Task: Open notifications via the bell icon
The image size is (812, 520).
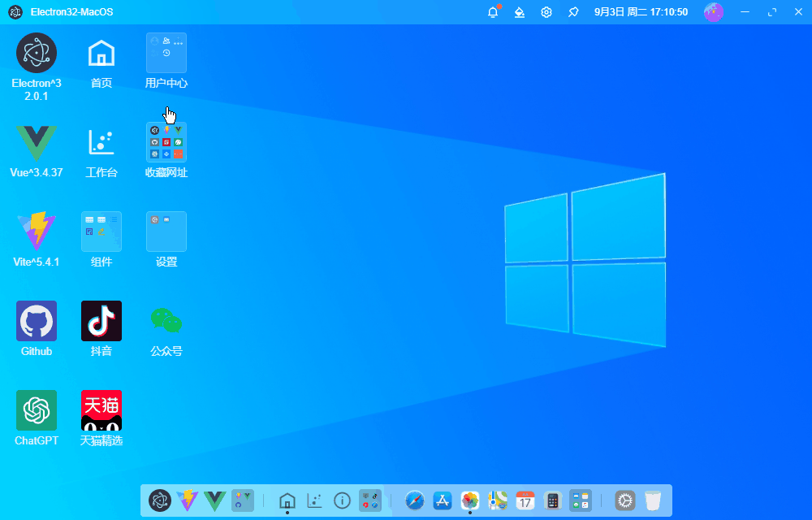Action: pyautogui.click(x=493, y=12)
